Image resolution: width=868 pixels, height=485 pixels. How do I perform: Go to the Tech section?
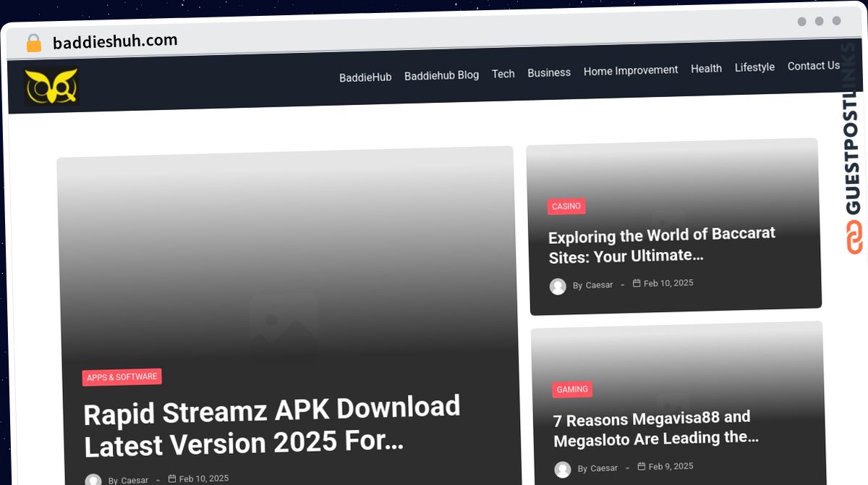[503, 73]
